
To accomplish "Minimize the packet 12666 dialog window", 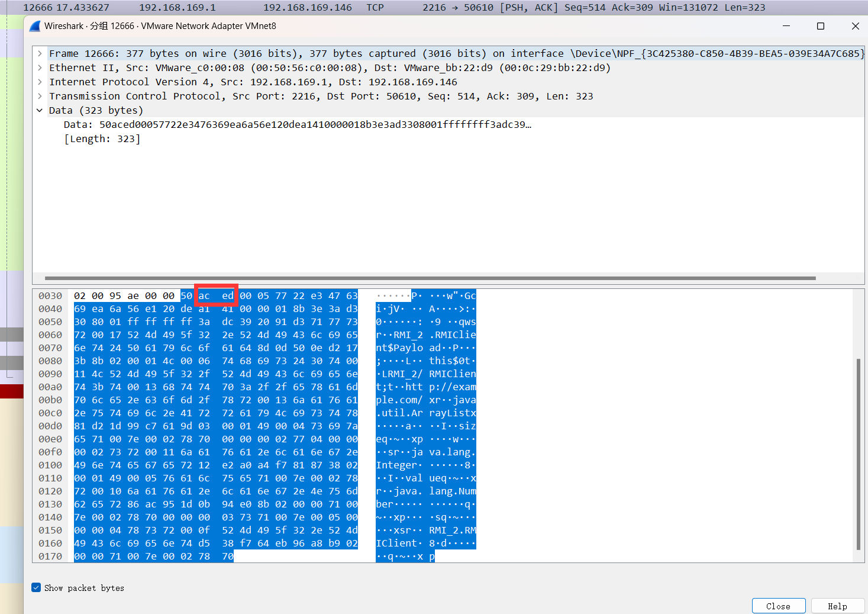I will (x=786, y=26).
